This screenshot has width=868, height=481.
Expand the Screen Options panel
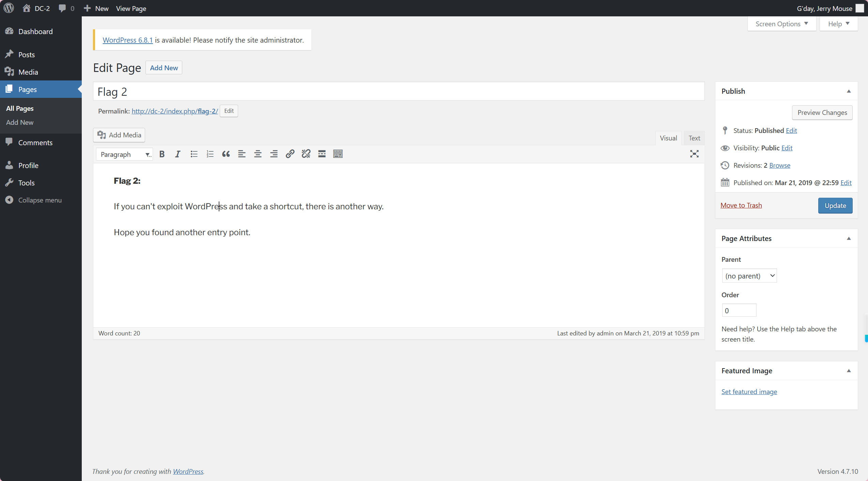click(x=781, y=24)
